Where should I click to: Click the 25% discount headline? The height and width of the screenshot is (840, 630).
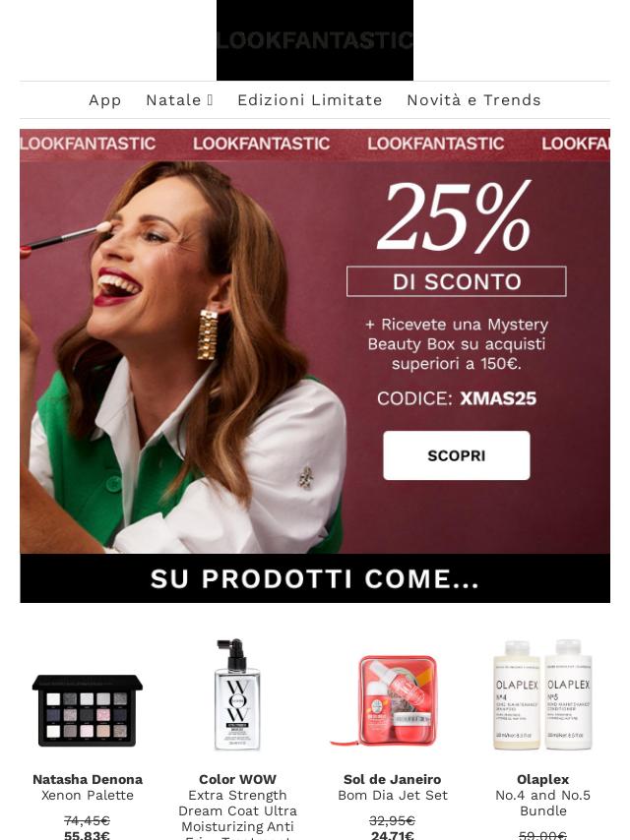(455, 217)
